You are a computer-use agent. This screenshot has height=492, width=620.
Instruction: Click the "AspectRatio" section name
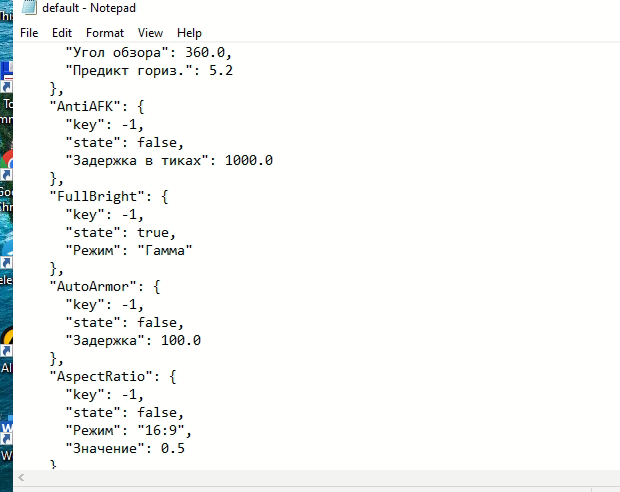point(101,376)
